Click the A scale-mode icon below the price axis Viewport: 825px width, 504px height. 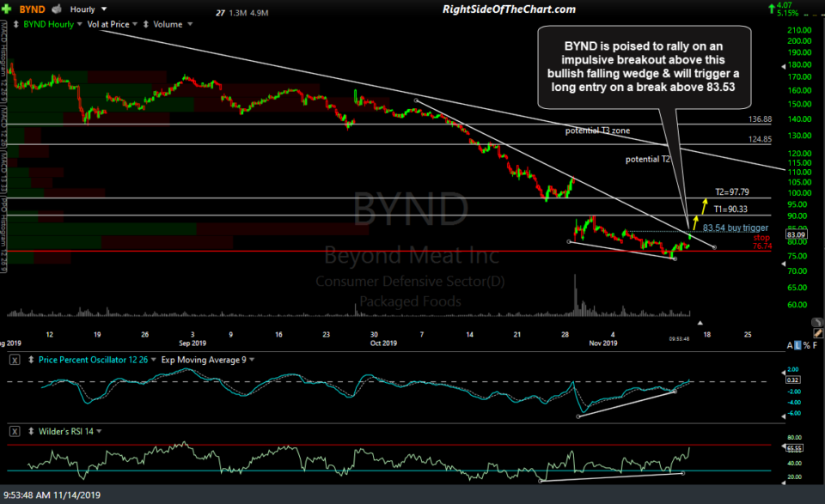click(x=789, y=345)
